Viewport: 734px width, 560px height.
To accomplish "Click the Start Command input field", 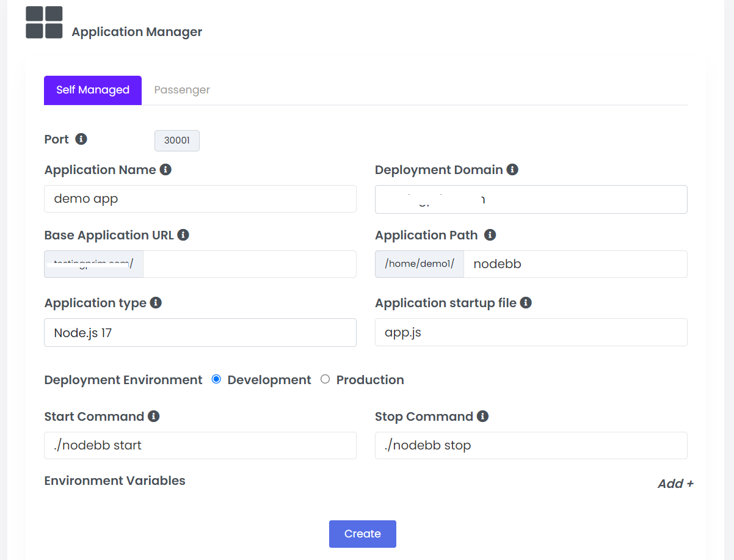I will (200, 445).
